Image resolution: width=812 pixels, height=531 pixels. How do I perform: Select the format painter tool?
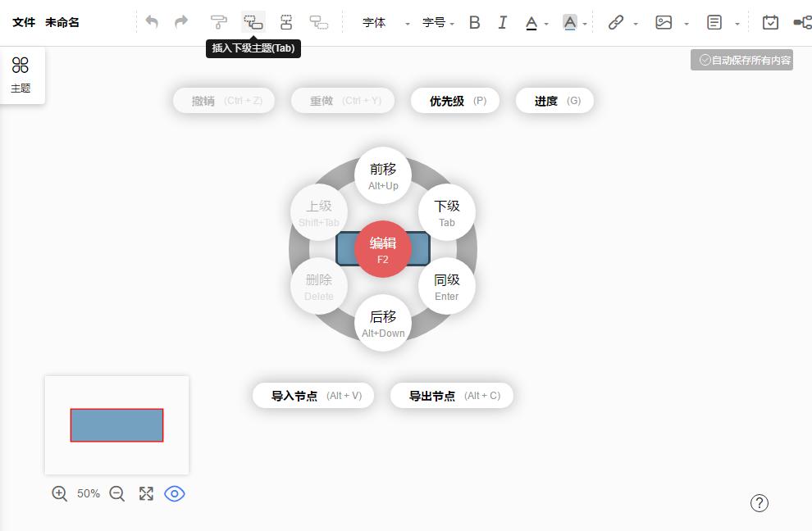(x=219, y=22)
